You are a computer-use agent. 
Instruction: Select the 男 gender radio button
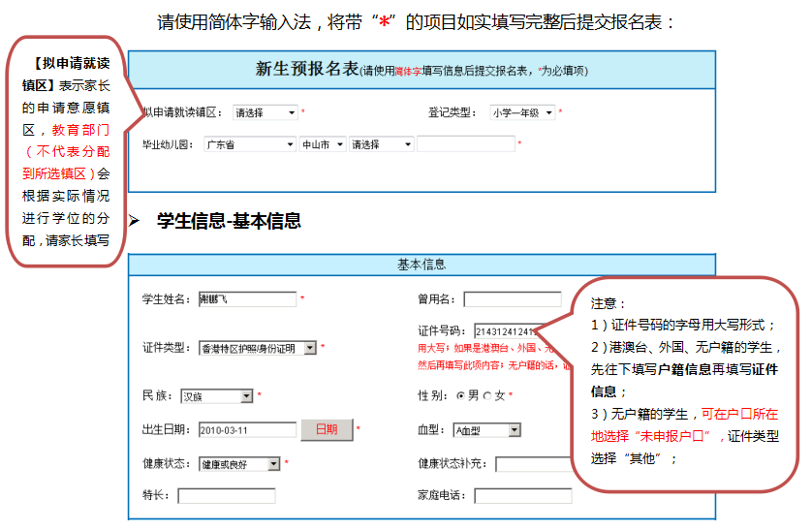pos(460,395)
